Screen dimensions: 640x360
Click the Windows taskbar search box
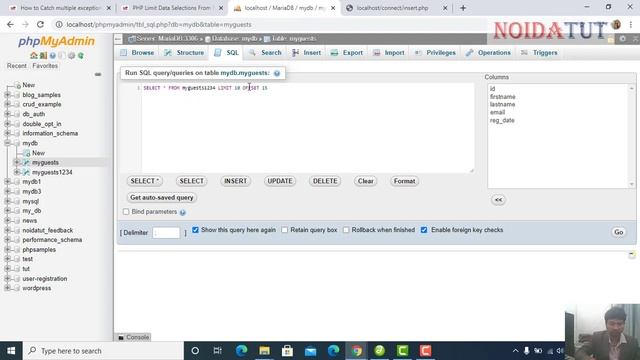103,351
